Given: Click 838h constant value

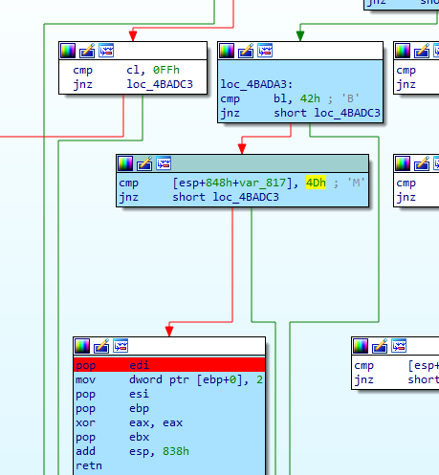Looking at the screenshot, I should point(176,451).
